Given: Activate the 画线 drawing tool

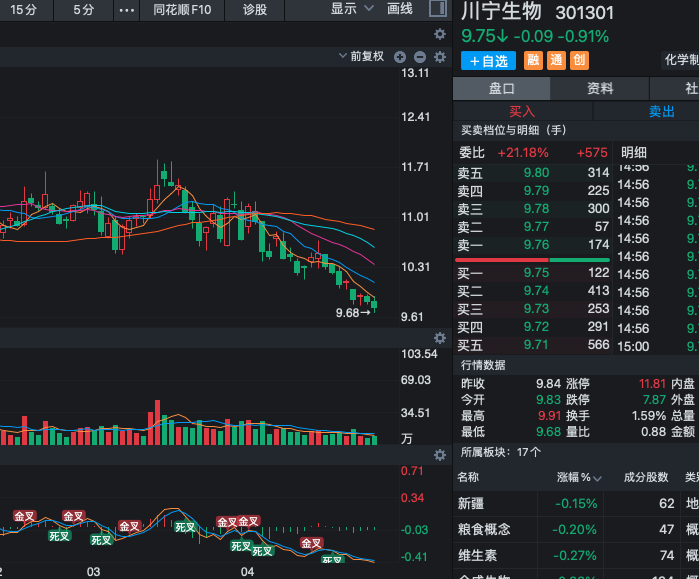Looking at the screenshot, I should (399, 8).
